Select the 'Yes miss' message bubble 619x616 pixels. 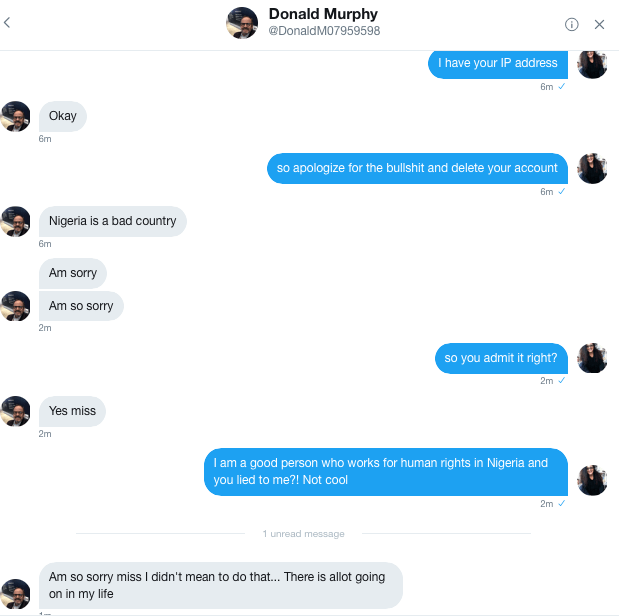[72, 410]
